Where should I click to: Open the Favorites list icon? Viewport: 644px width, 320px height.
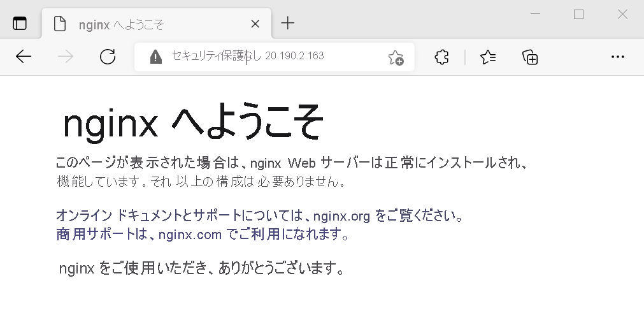[488, 57]
